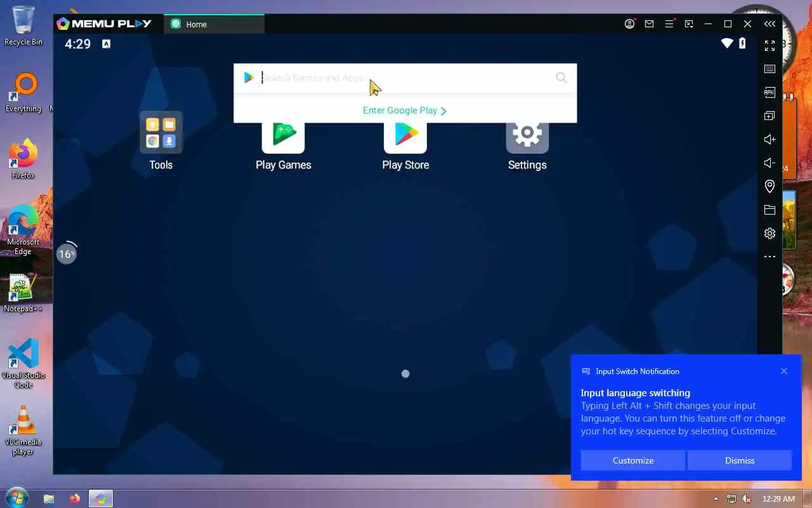812x508 pixels.
Task: Dismiss the input language switching notification
Action: click(740, 460)
